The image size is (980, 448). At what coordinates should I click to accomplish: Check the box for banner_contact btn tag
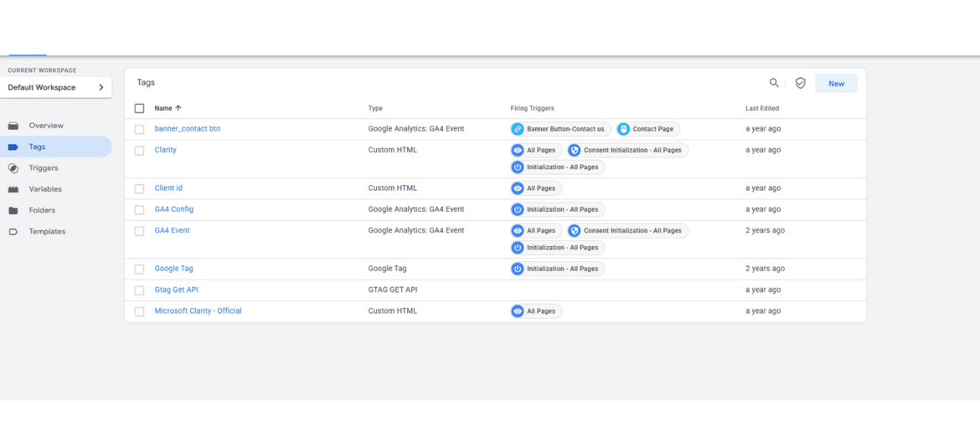coord(139,129)
